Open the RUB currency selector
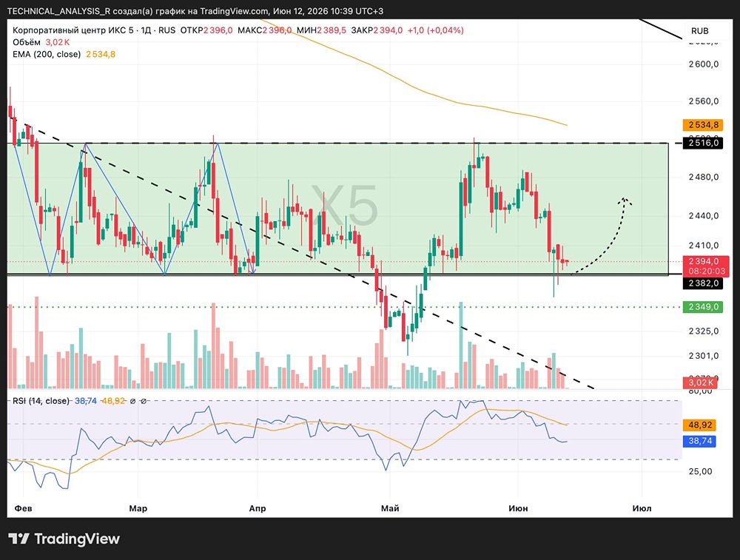The image size is (740, 560). click(699, 30)
